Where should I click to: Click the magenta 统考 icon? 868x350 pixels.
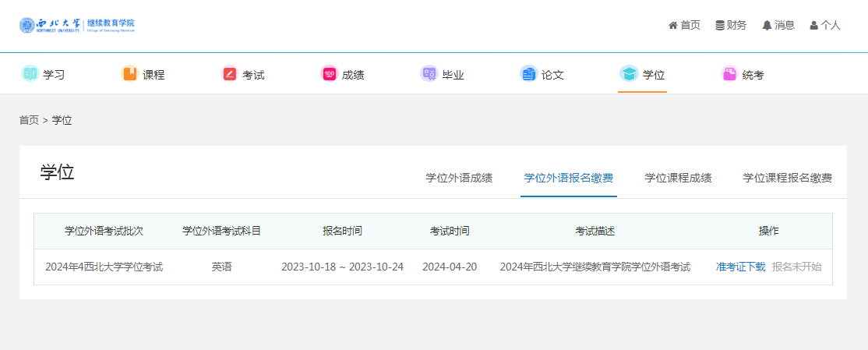coord(729,74)
